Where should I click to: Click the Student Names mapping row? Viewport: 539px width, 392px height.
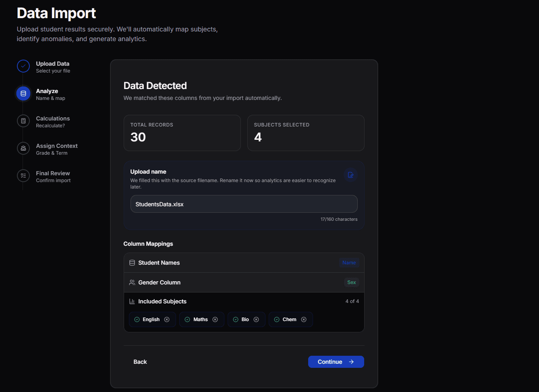click(x=244, y=263)
